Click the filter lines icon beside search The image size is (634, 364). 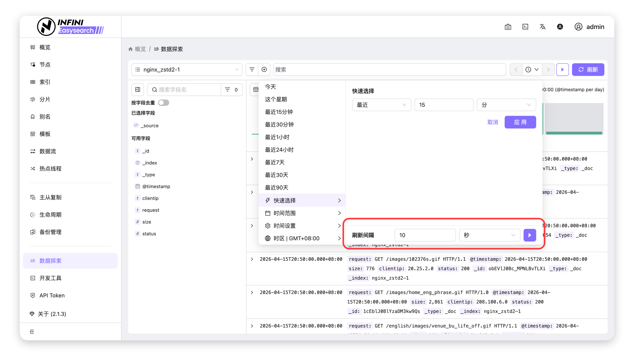click(252, 70)
